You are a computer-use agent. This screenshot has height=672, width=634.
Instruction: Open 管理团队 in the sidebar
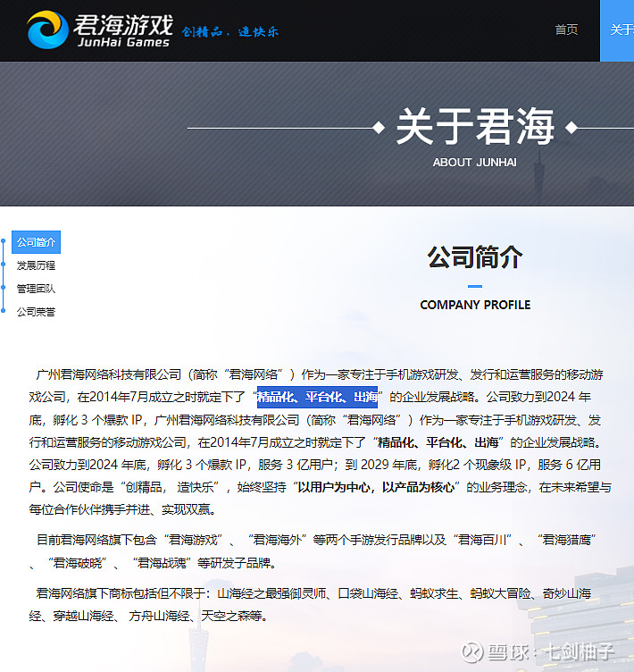pos(36,289)
